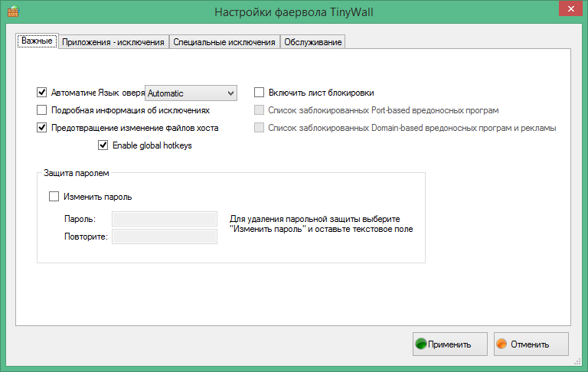The height and width of the screenshot is (372, 588).
Task: Tick the Изменить пароль checkbox
Action: [54, 197]
